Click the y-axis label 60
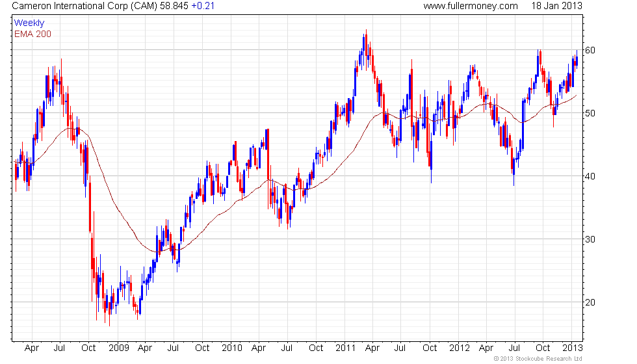 tap(590, 50)
